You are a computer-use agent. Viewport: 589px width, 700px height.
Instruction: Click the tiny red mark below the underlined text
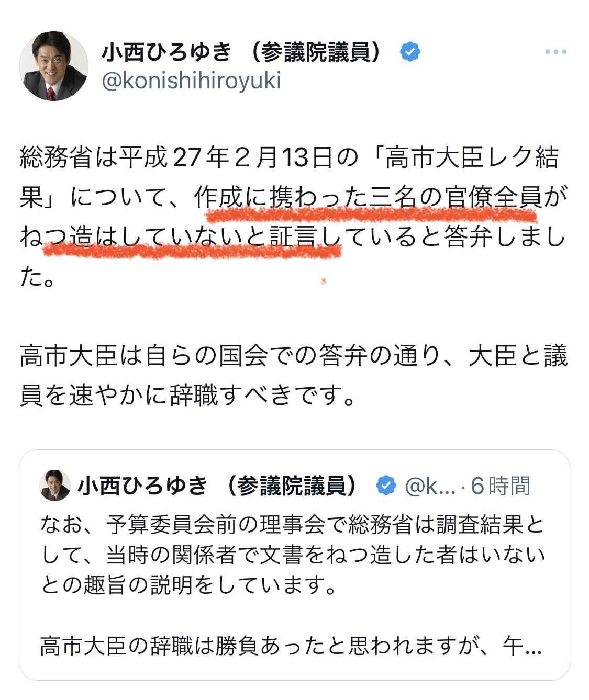tap(324, 281)
